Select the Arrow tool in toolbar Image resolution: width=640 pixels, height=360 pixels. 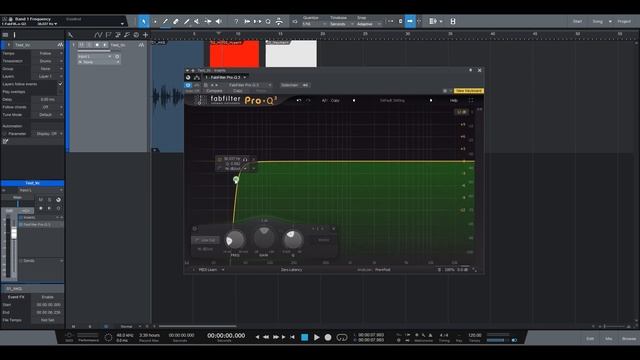pyautogui.click(x=143, y=21)
